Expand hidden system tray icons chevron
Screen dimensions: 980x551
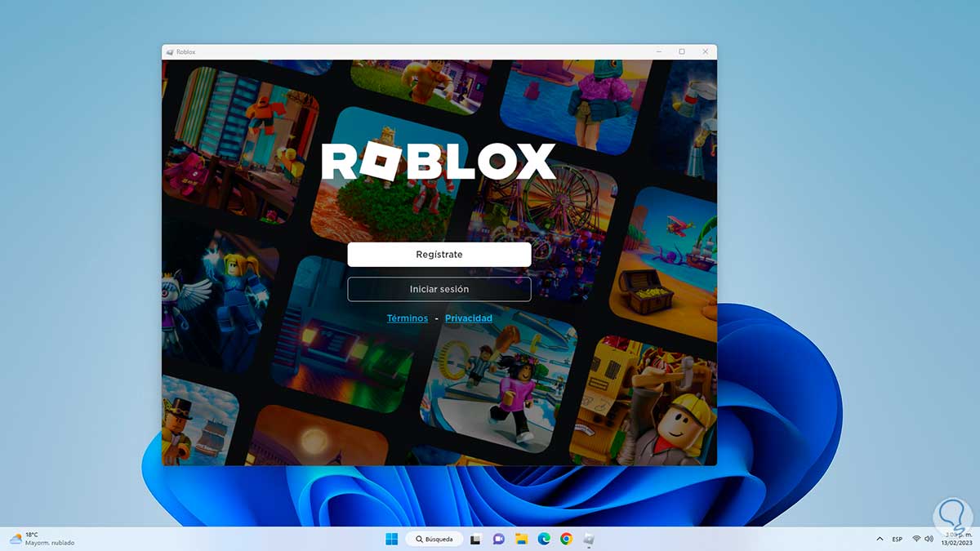tap(880, 539)
